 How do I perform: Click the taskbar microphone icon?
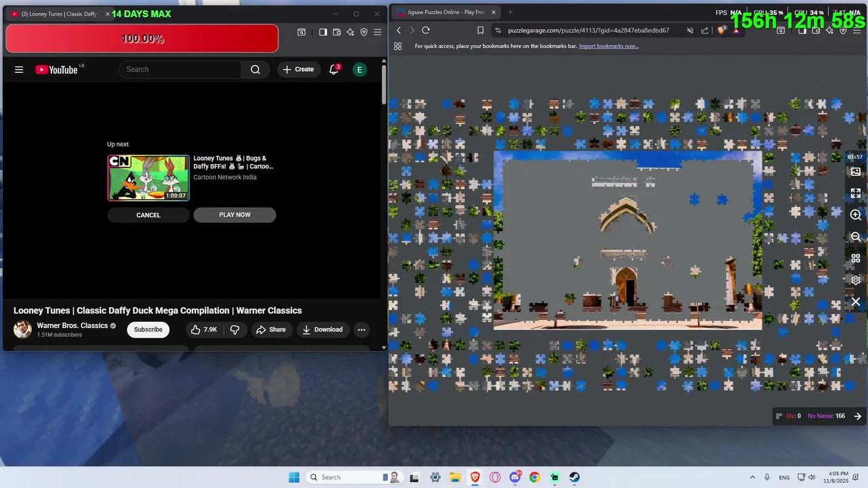point(767,477)
